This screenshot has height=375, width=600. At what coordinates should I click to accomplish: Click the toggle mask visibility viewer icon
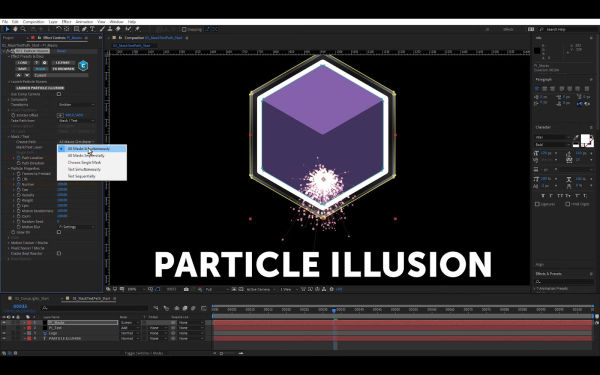[x=157, y=289]
